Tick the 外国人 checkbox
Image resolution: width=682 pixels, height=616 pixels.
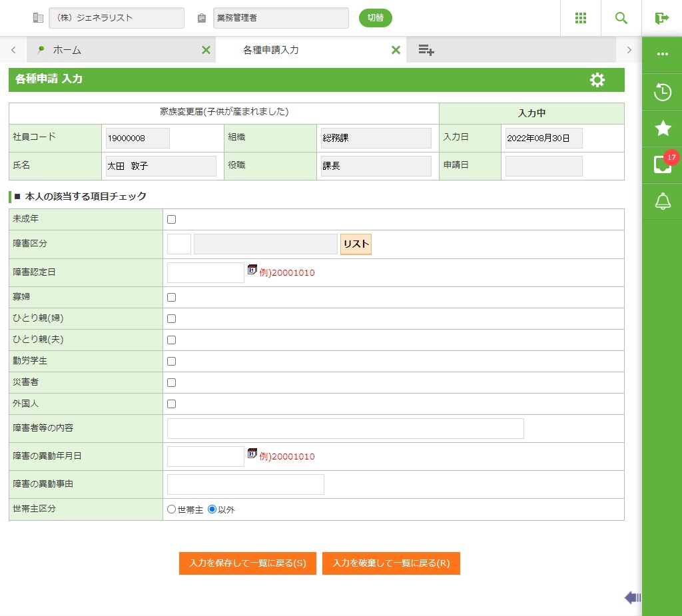(171, 404)
